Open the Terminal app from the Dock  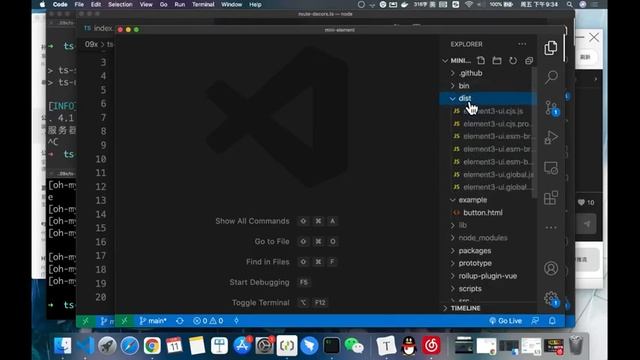click(331, 346)
